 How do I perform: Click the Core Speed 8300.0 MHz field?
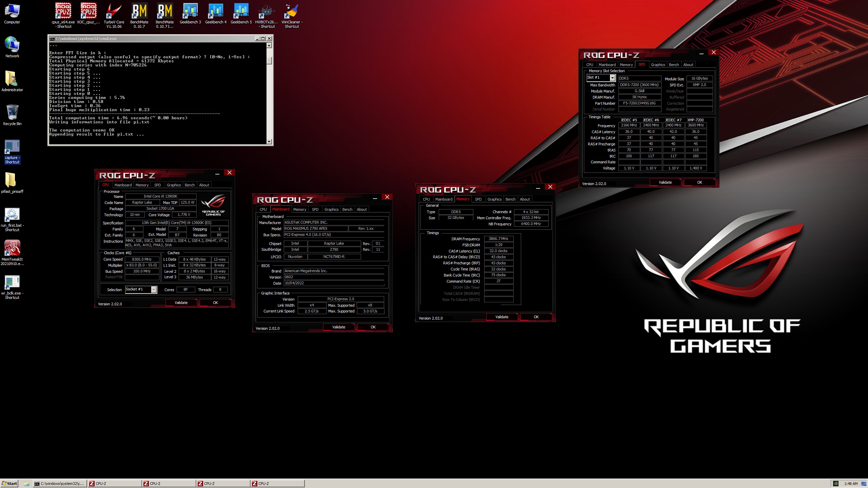[x=142, y=259]
